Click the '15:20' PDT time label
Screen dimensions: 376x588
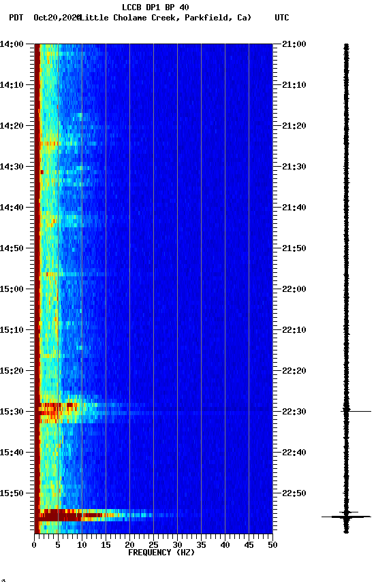click(x=12, y=371)
